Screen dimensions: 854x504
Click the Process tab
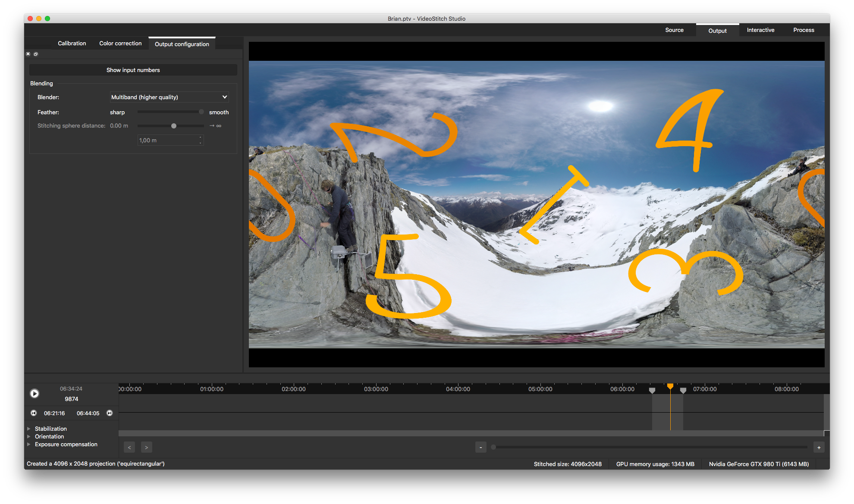[803, 29]
